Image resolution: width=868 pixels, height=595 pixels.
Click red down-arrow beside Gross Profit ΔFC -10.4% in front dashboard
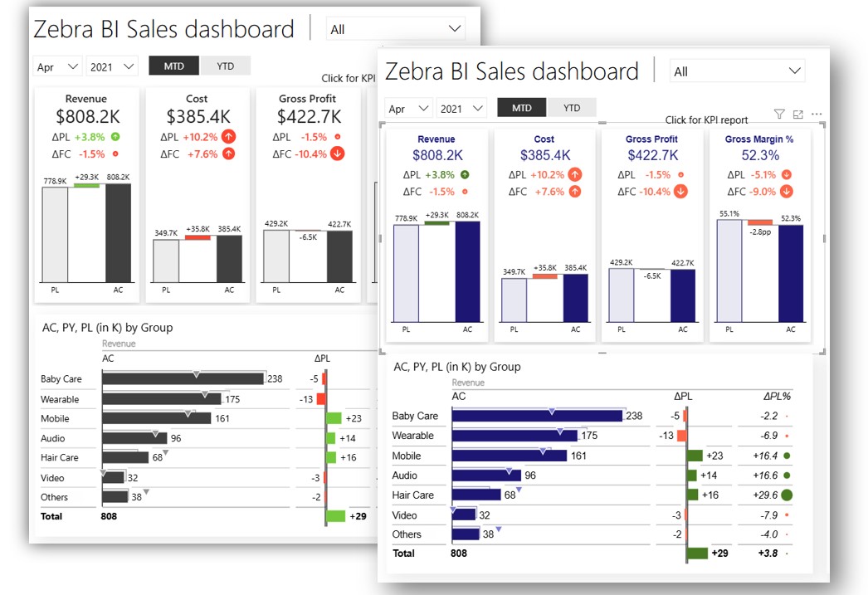680,192
